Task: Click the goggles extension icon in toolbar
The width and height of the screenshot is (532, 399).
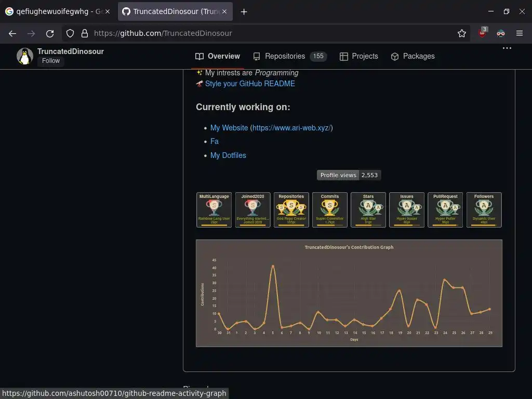Action: tap(501, 33)
